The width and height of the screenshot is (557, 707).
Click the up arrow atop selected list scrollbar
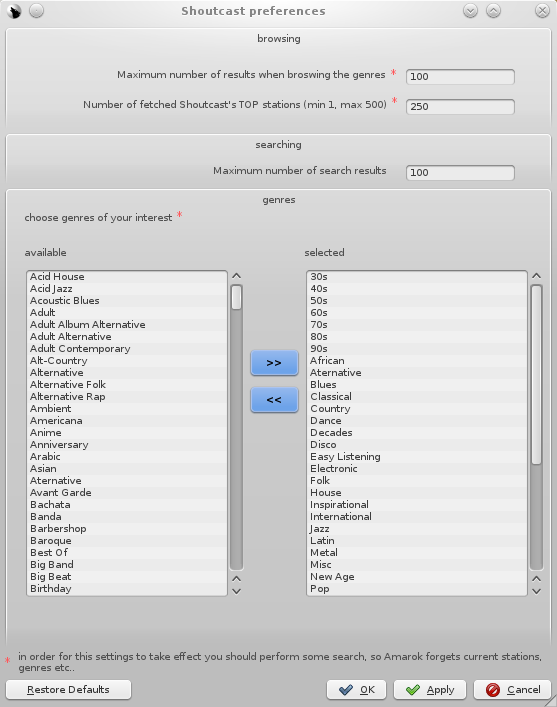(x=536, y=276)
